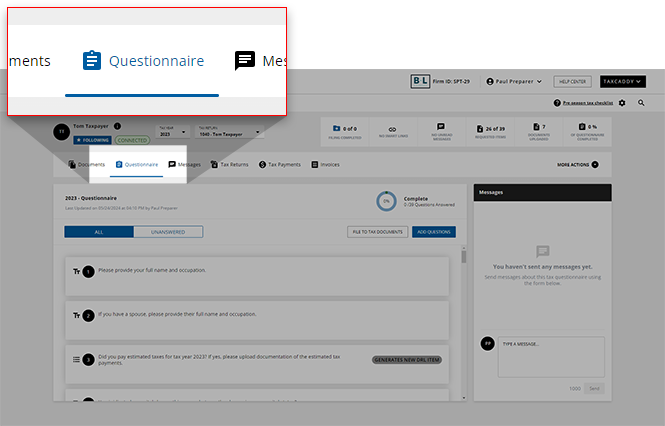Screen dimensions: 665x426
Task: Toggle the Following star button
Action: click(x=92, y=140)
